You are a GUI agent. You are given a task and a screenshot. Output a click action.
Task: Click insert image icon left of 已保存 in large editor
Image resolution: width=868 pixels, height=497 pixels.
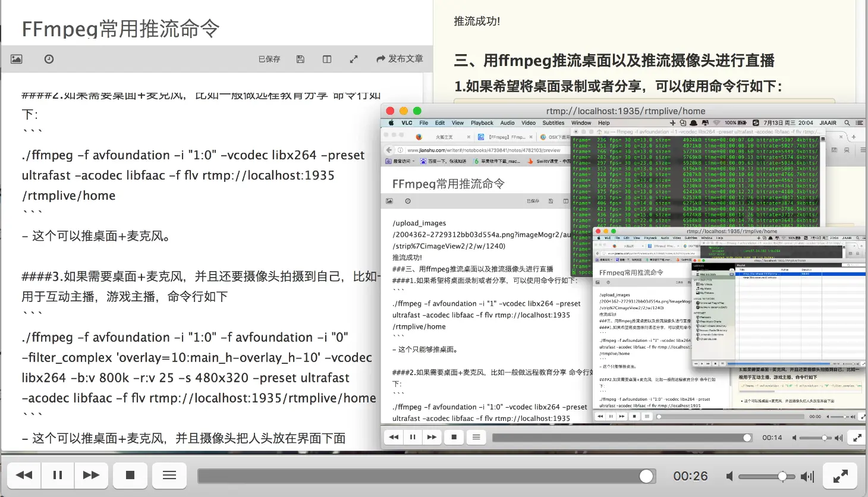(16, 59)
